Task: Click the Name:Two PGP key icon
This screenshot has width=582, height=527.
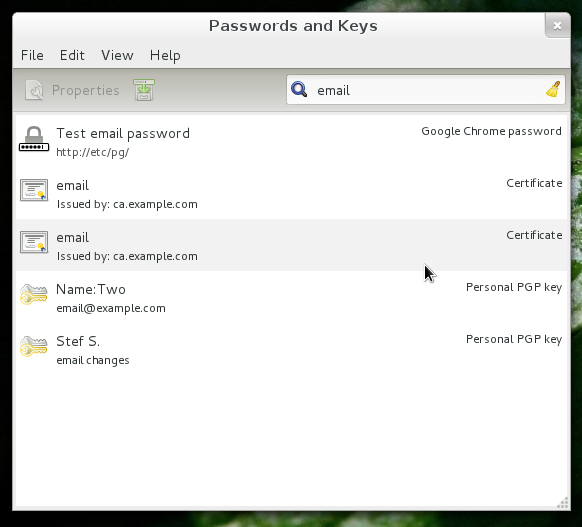Action: 33,294
